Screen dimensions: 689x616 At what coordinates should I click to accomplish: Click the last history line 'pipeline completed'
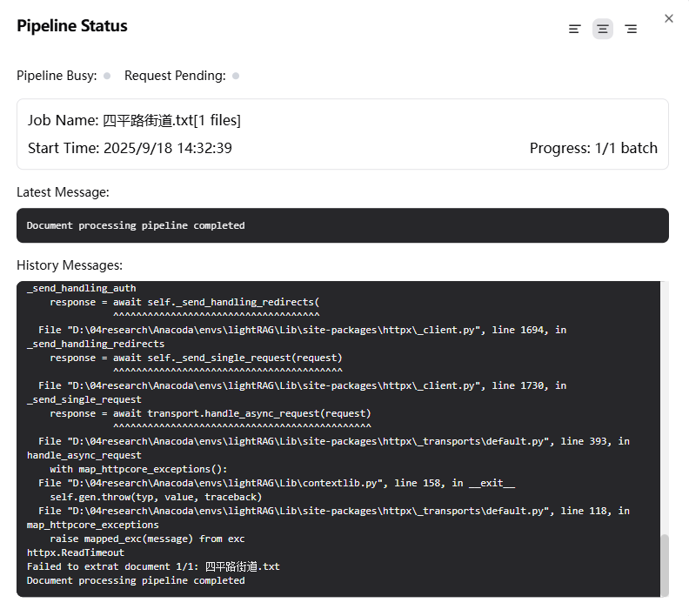(136, 580)
